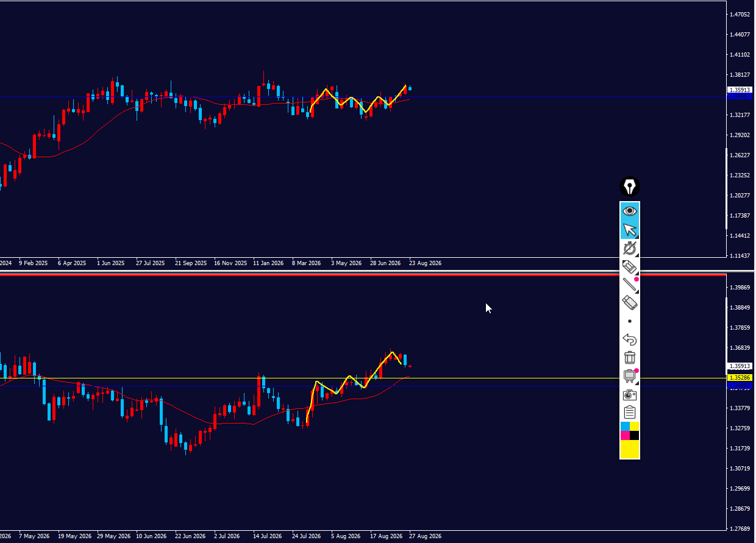The height and width of the screenshot is (543, 756).
Task: Select the highlighter marker tool
Action: [x=630, y=266]
